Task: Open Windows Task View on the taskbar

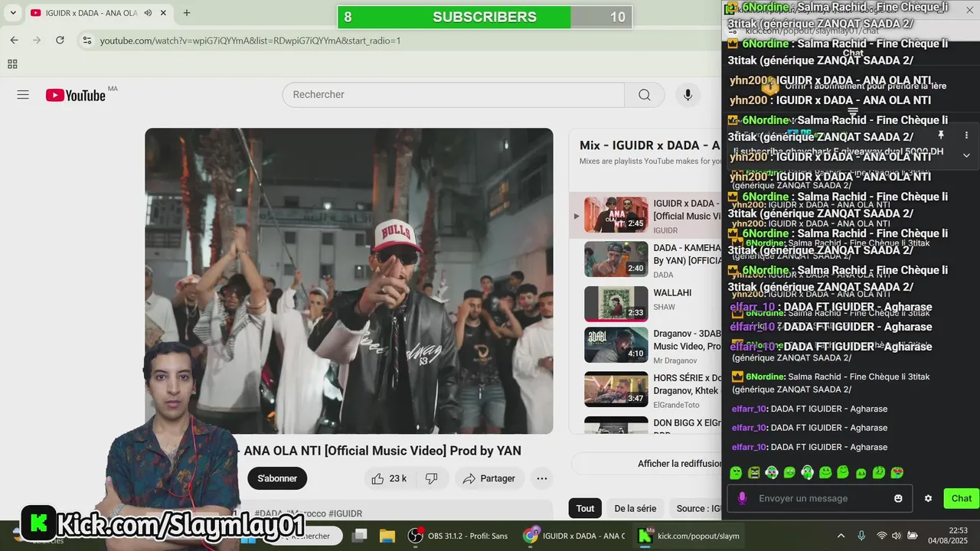Action: tap(359, 536)
